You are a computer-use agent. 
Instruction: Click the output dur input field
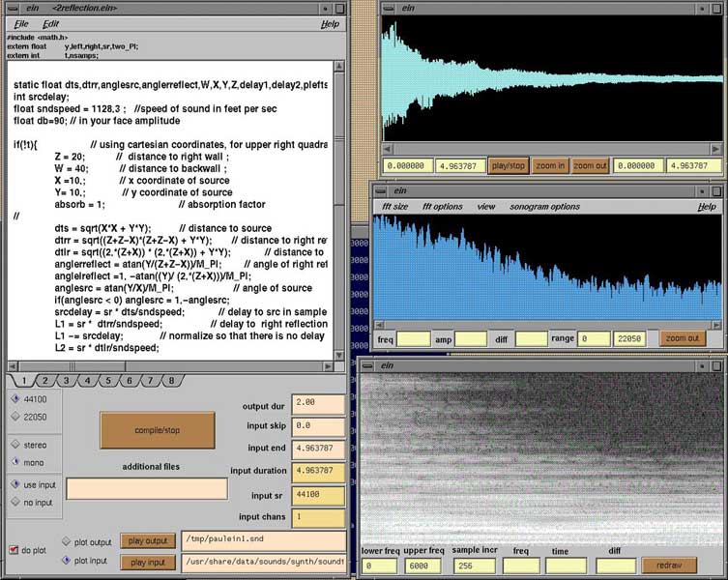click(x=318, y=404)
